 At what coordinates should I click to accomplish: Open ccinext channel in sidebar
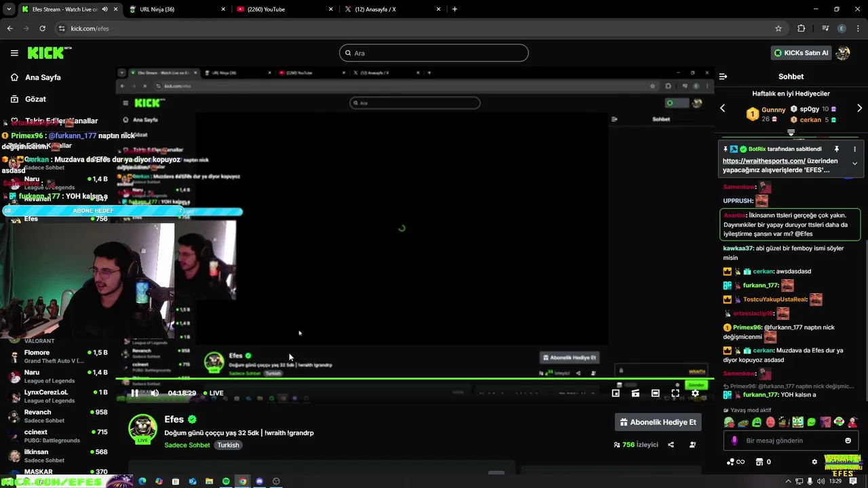click(x=58, y=436)
